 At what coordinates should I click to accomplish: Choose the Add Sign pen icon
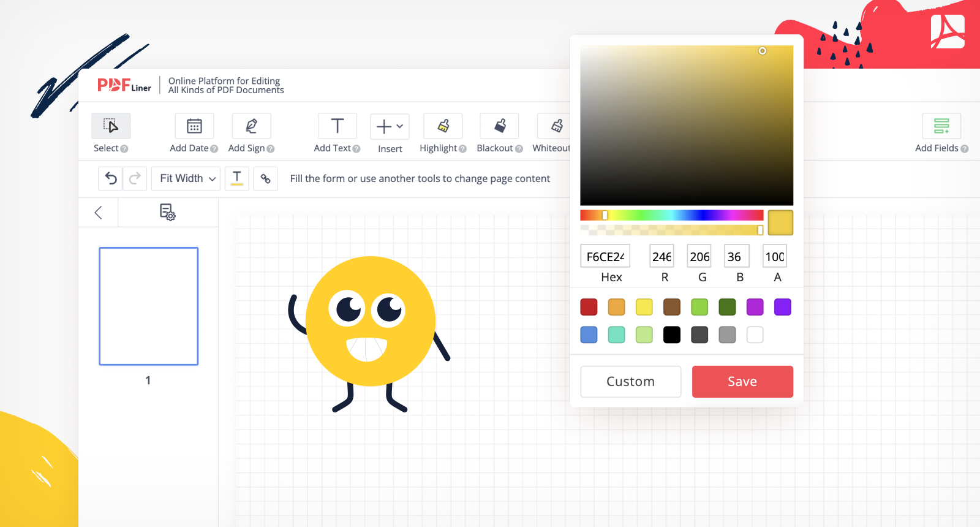(251, 126)
